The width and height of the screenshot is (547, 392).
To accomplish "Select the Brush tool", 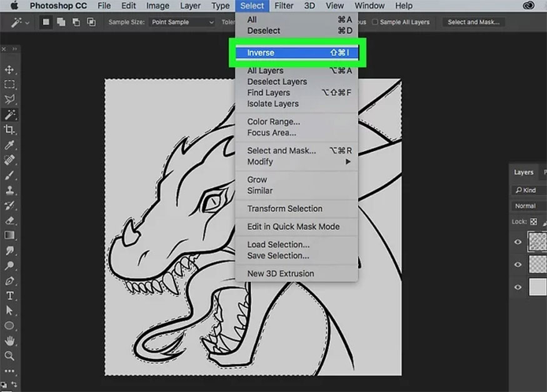I will tap(9, 174).
